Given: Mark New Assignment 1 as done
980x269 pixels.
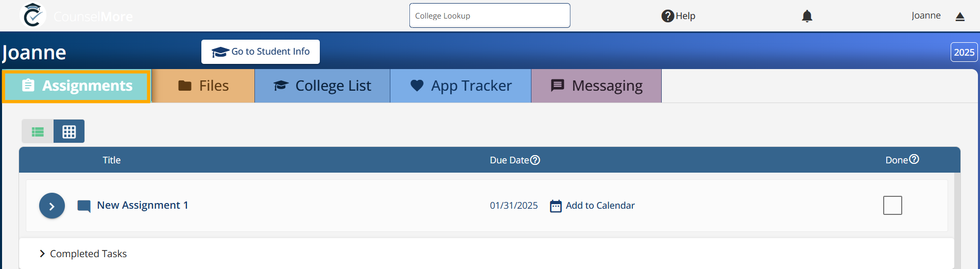Looking at the screenshot, I should pos(892,205).
